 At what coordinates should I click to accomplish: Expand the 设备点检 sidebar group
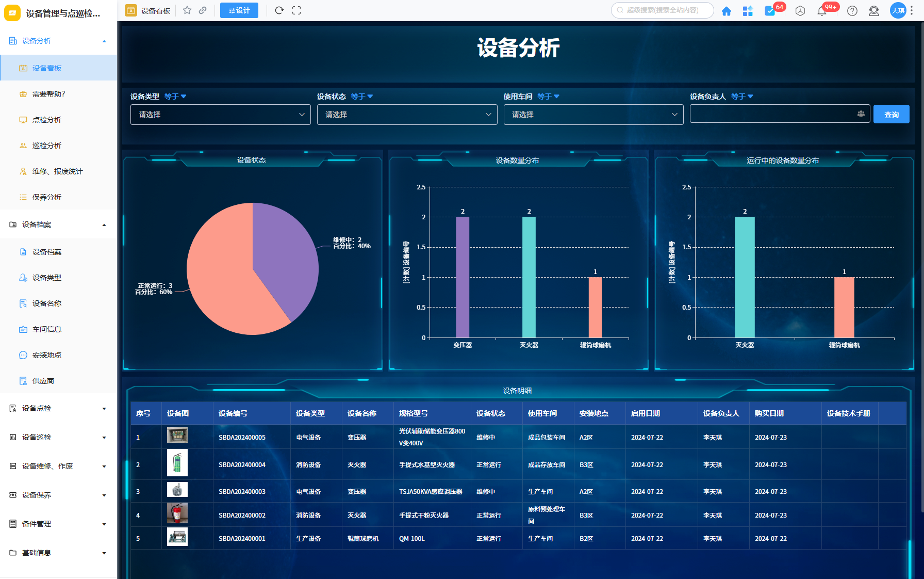point(58,408)
